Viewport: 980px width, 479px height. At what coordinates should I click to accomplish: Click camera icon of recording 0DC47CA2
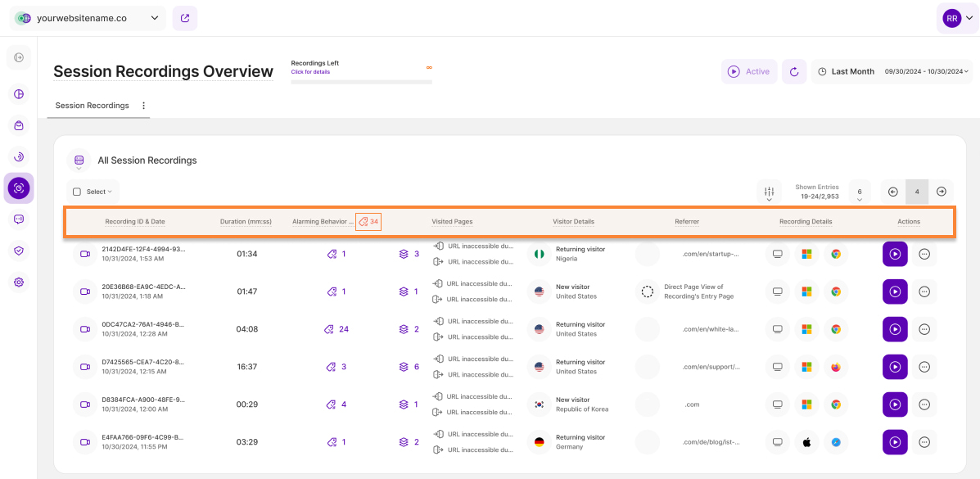coord(84,329)
